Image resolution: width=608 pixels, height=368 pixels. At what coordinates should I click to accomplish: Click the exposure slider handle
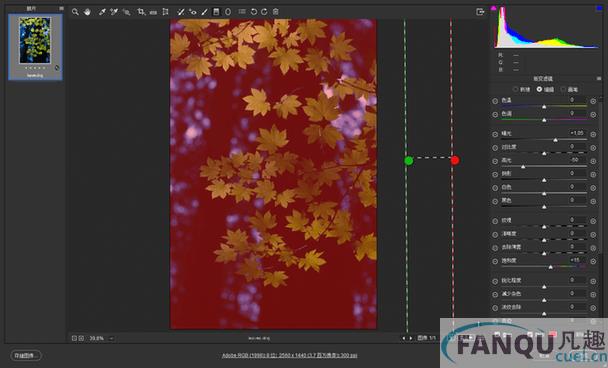[x=555, y=140]
